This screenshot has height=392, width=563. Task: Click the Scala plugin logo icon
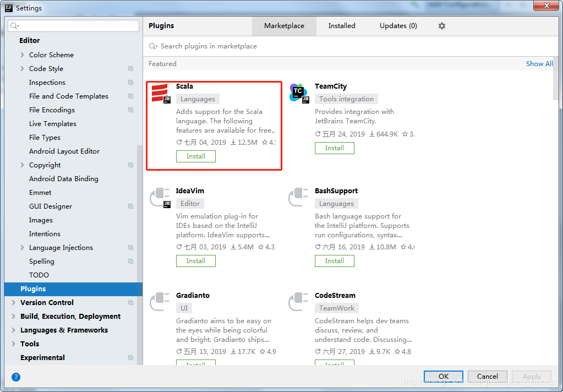point(161,94)
